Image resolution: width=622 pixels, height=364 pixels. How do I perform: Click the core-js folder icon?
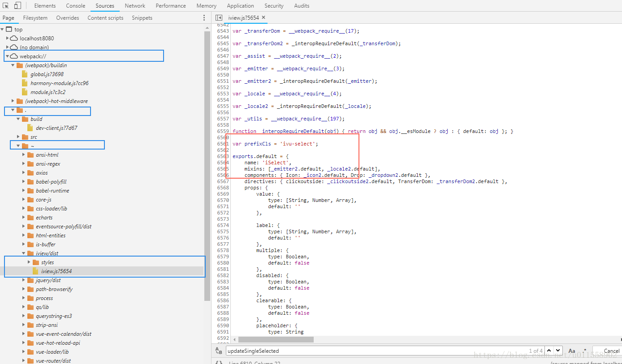click(x=30, y=200)
